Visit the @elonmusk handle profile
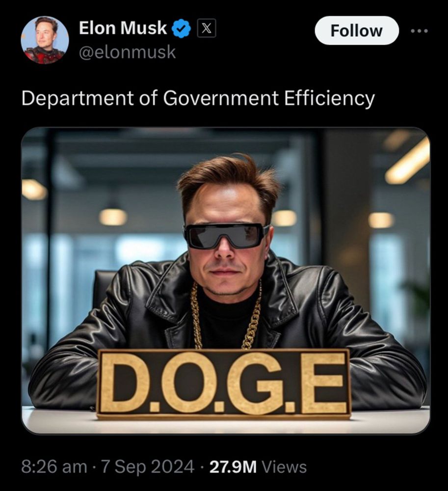448x491 pixels. (127, 52)
